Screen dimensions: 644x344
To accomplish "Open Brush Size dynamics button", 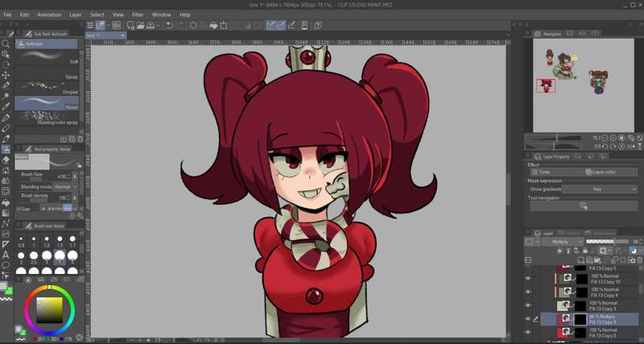I will click(x=75, y=176).
